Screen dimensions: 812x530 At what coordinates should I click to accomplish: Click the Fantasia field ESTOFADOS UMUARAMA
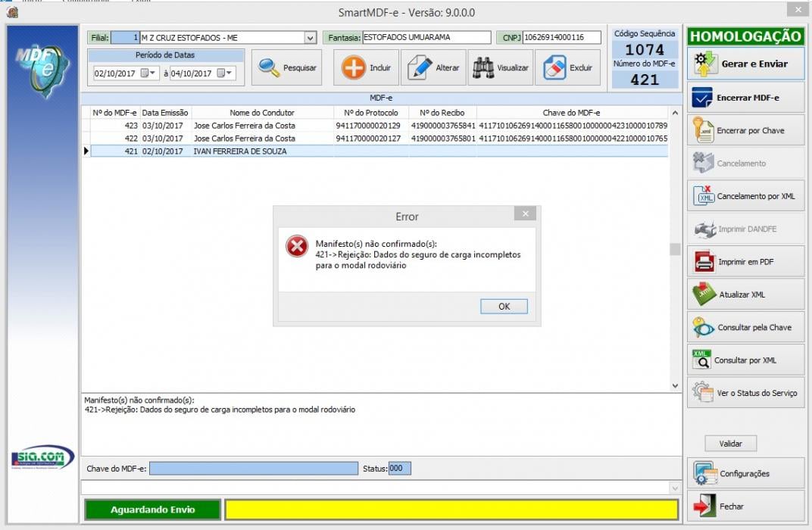[x=426, y=37]
